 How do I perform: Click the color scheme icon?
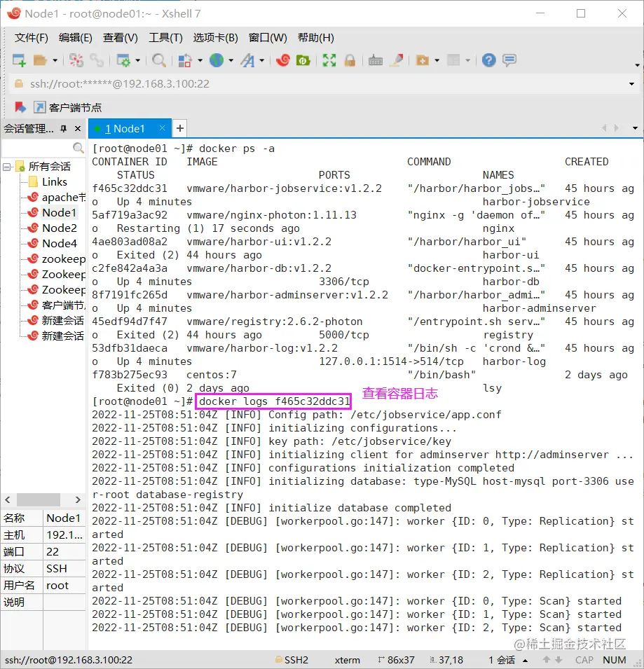click(184, 60)
